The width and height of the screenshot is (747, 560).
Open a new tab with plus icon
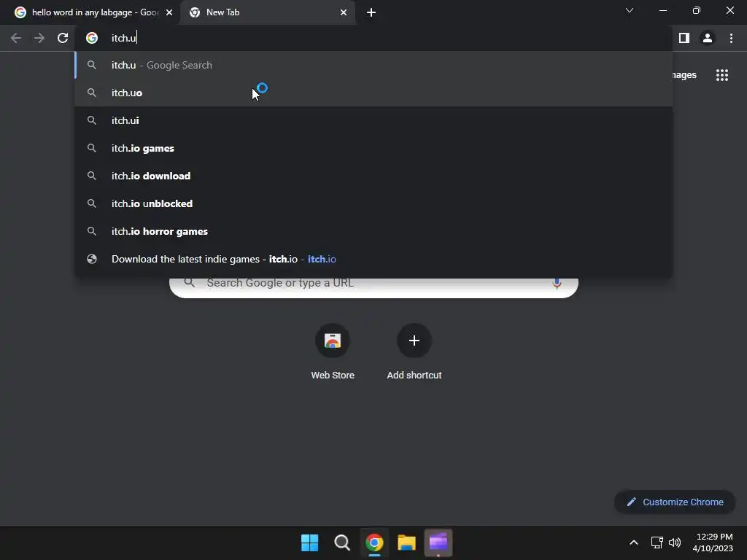tap(371, 12)
